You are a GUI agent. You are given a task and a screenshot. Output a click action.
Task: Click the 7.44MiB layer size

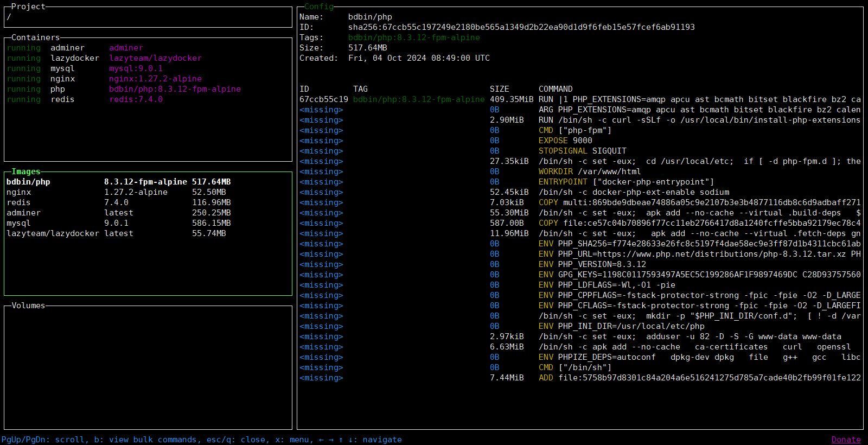point(507,378)
